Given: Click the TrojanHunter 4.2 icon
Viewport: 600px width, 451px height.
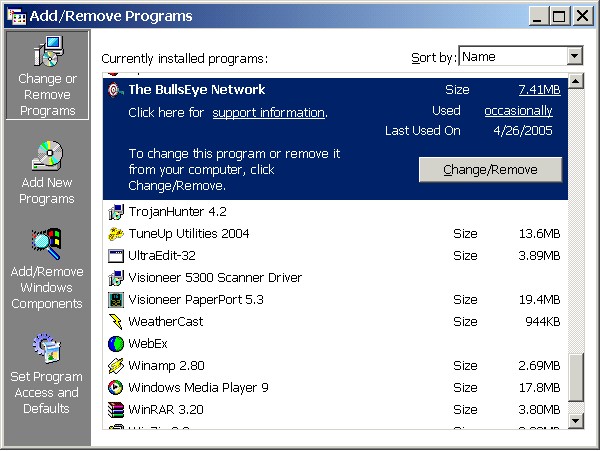Looking at the screenshot, I should (x=116, y=212).
